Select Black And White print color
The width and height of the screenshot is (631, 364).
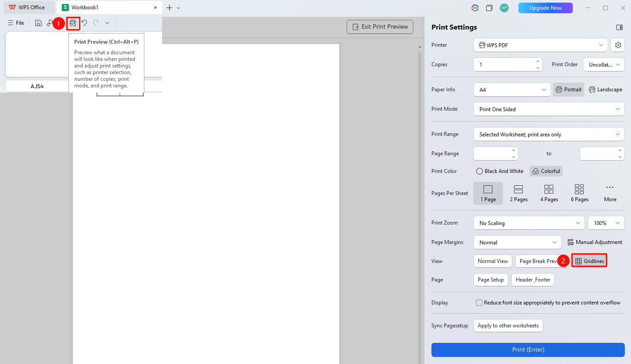500,171
